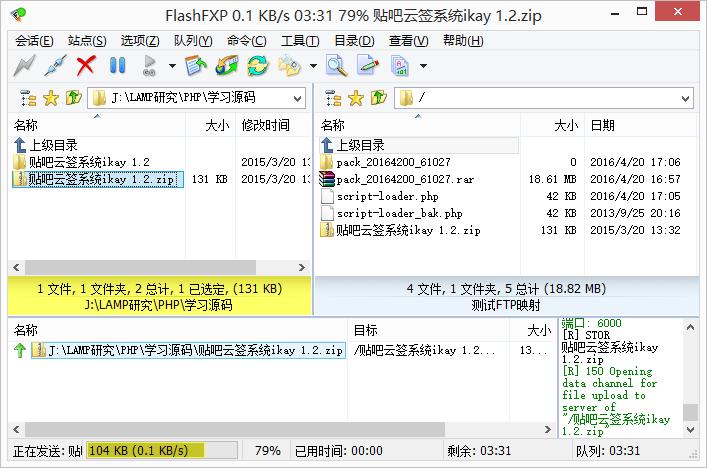Open the dropdown arrow beside transfer mode icon

423,66
